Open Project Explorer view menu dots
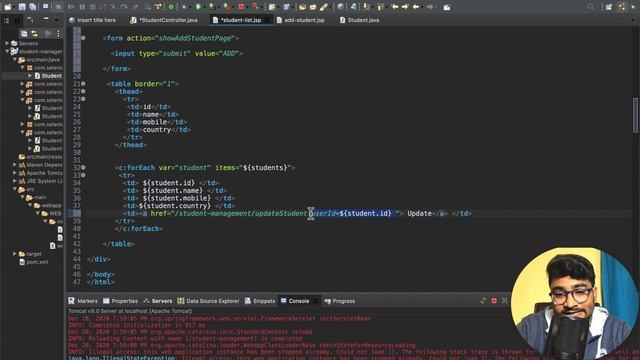Viewport: 640px width, 360px height. (x=58, y=33)
